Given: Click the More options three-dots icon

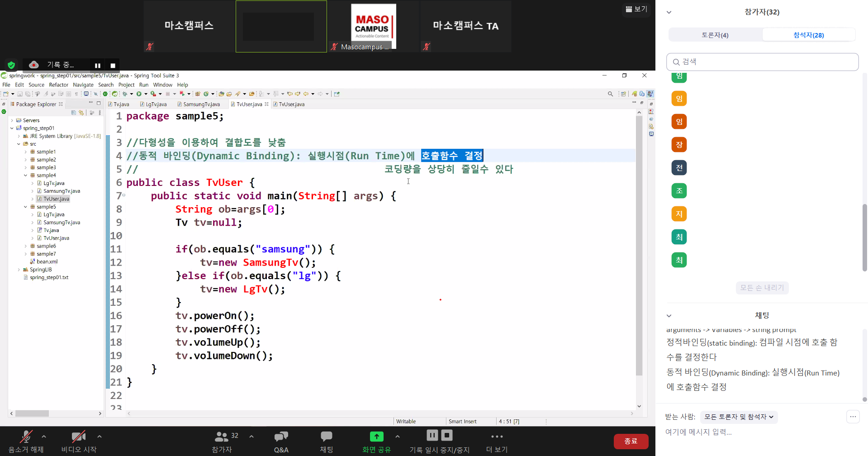Looking at the screenshot, I should pyautogui.click(x=497, y=437).
